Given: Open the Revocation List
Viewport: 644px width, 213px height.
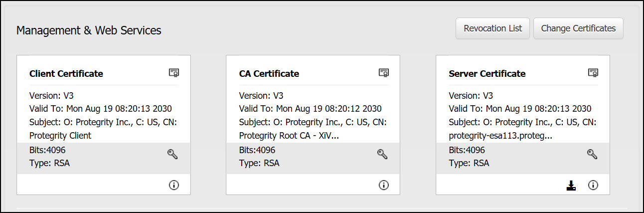Looking at the screenshot, I should [x=492, y=28].
